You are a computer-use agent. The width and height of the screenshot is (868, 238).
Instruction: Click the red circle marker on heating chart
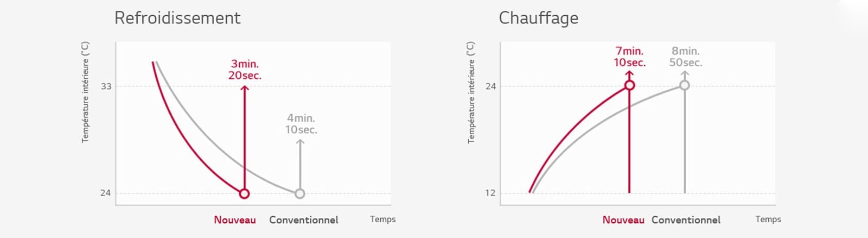tap(629, 85)
